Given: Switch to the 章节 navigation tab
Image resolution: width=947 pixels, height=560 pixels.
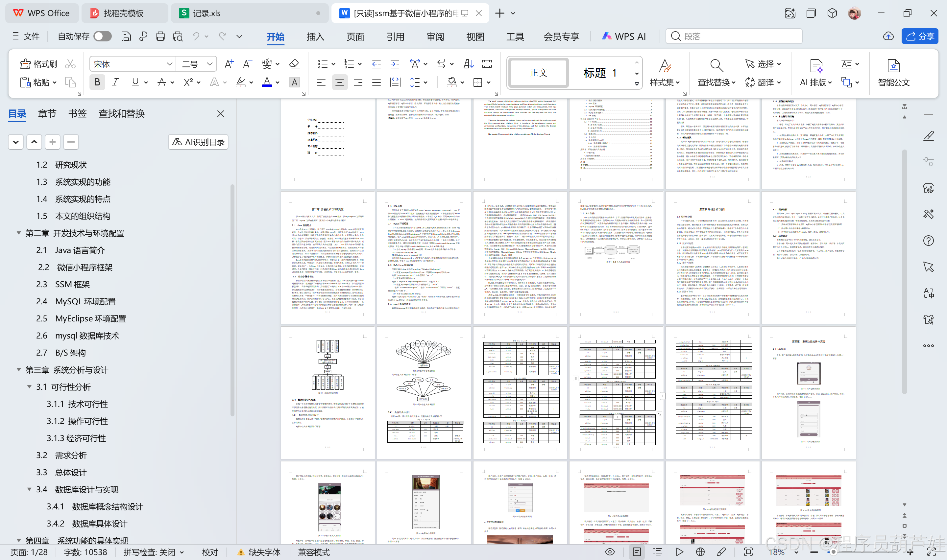Looking at the screenshot, I should (47, 114).
